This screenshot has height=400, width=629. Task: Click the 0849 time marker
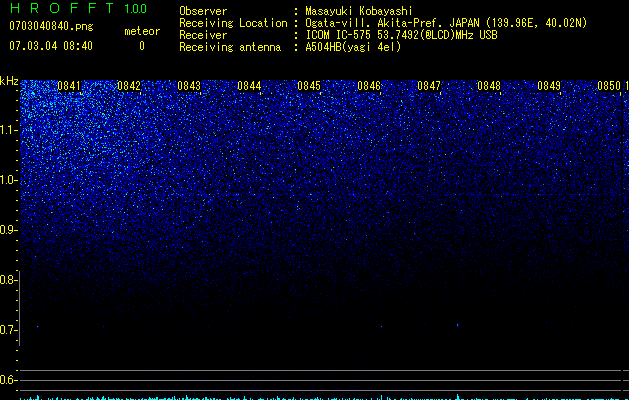coord(549,86)
